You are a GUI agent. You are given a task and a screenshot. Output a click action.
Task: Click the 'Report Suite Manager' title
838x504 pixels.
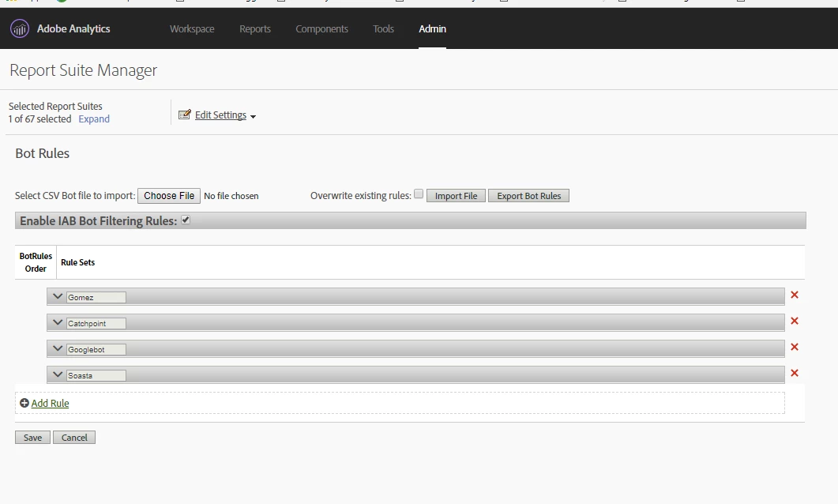pos(84,70)
